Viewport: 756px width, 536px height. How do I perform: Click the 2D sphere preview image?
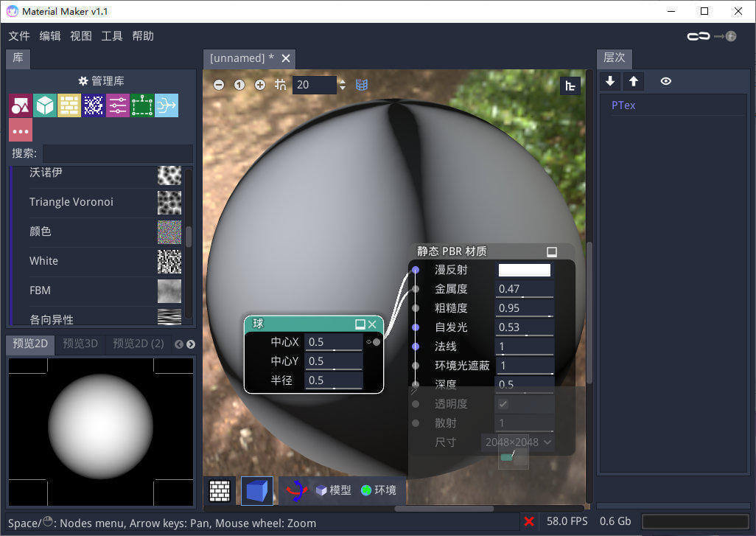coord(101,431)
